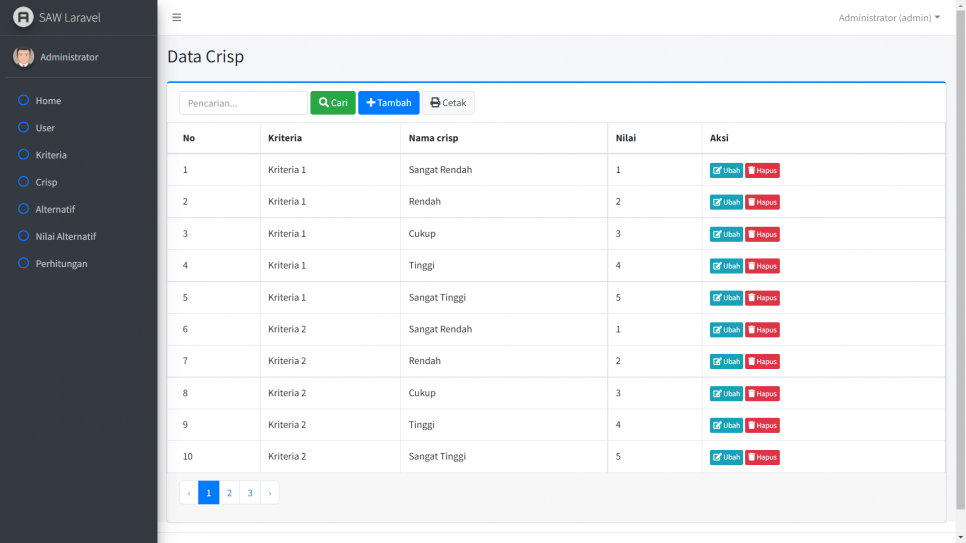
Task: Click Ubah for row 7
Action: 726,361
